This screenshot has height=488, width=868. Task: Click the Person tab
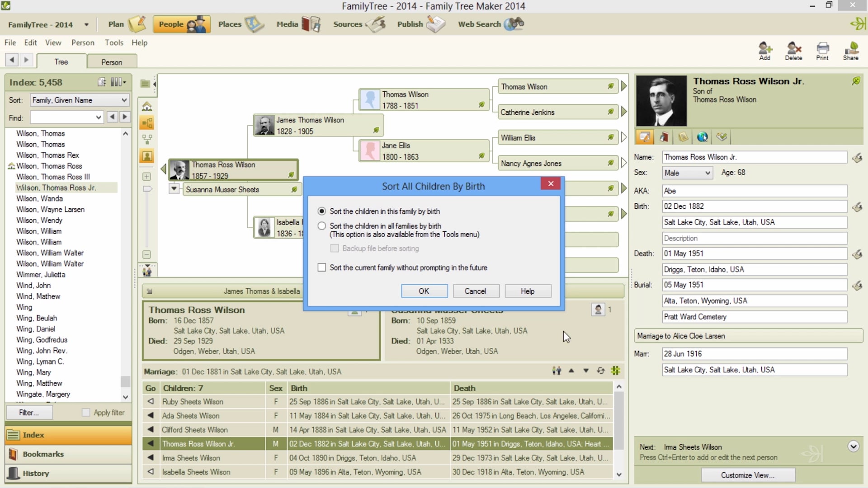click(111, 62)
